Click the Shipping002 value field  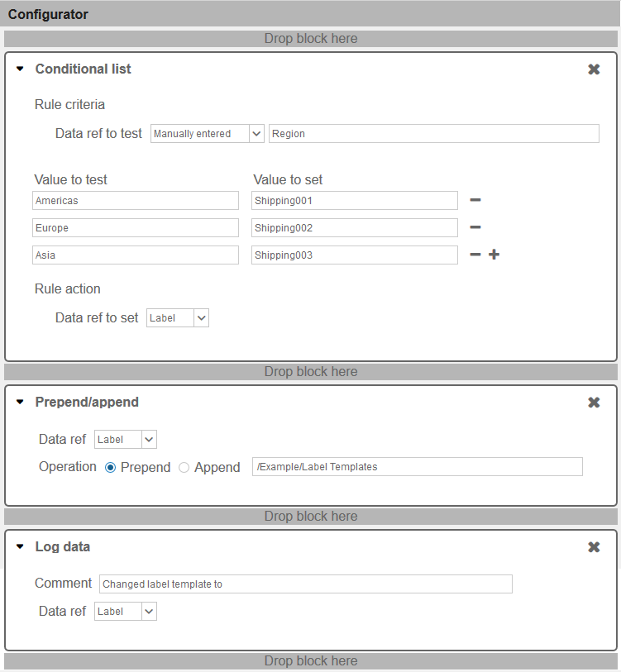354,228
